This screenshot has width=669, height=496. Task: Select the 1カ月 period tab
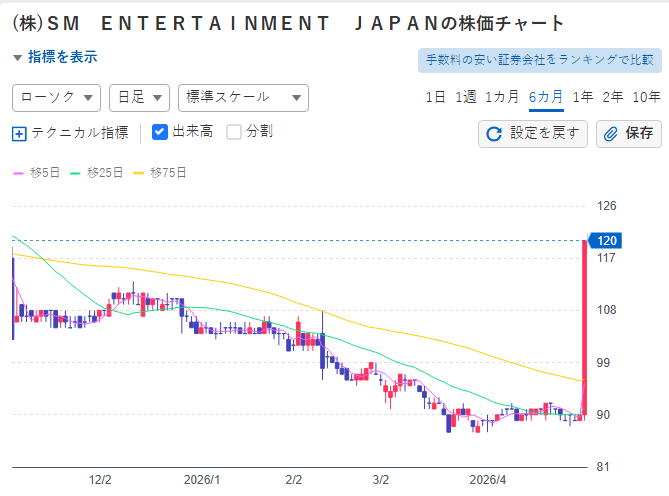pos(502,97)
